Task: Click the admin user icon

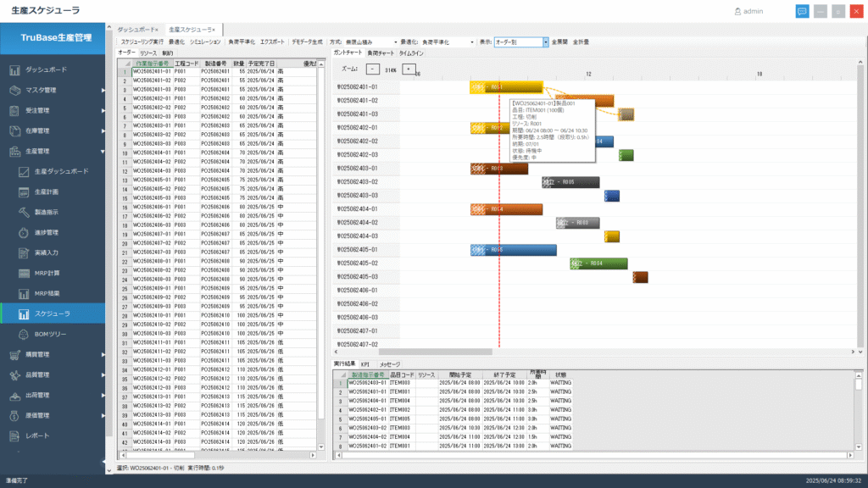Action: pyautogui.click(x=737, y=11)
